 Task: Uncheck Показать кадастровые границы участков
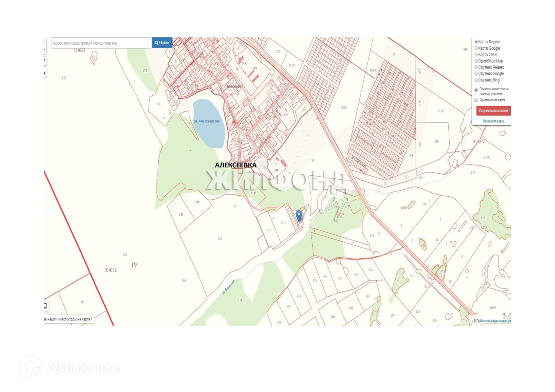pyautogui.click(x=476, y=90)
